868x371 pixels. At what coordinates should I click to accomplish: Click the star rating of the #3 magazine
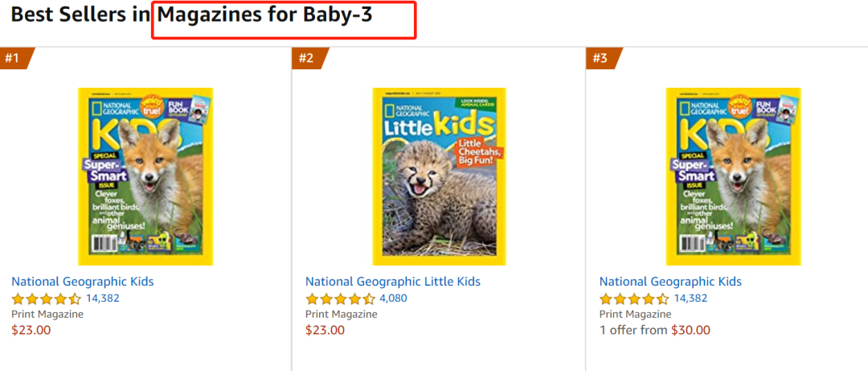[635, 299]
